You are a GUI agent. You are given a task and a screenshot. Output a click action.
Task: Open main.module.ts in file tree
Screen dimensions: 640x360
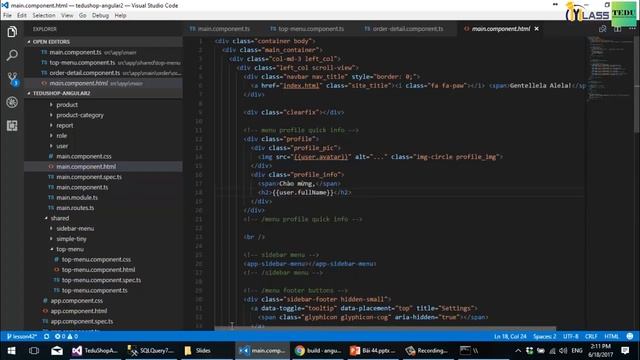[77, 198]
